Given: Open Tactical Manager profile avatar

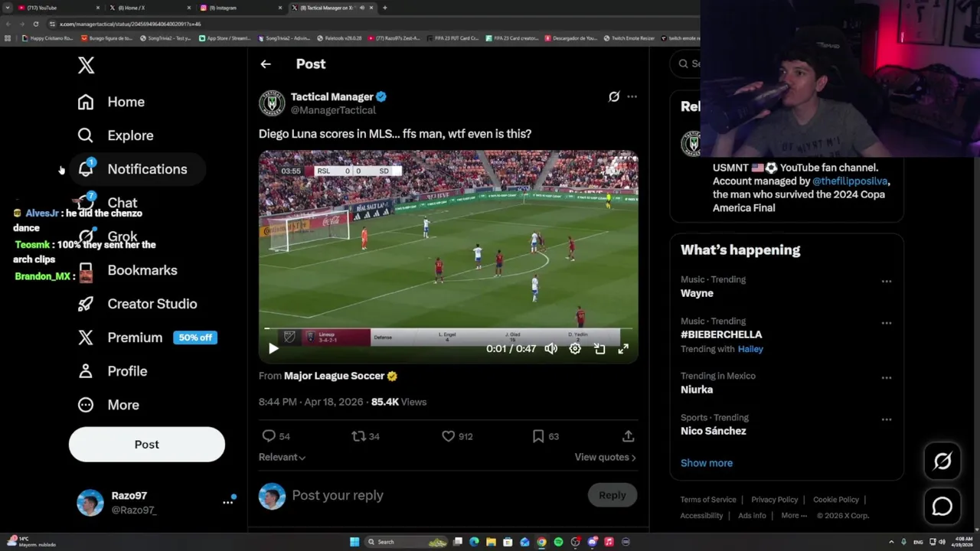Looking at the screenshot, I should pos(272,103).
